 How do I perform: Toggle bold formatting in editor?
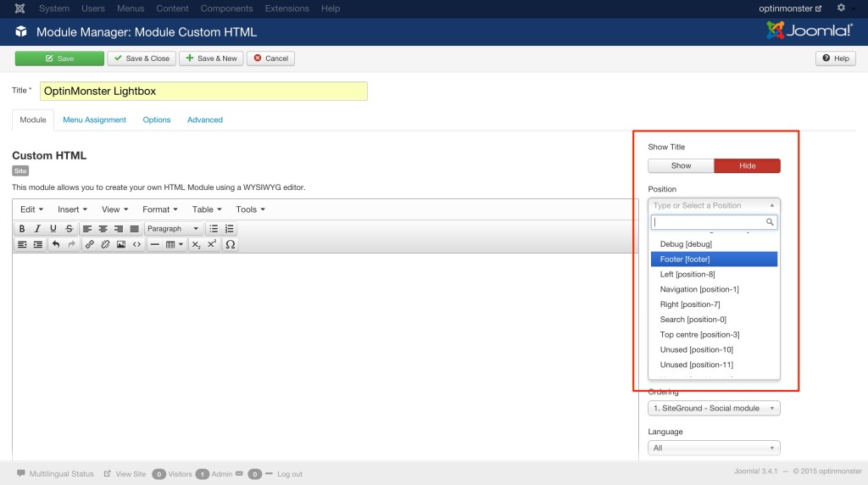pyautogui.click(x=21, y=229)
